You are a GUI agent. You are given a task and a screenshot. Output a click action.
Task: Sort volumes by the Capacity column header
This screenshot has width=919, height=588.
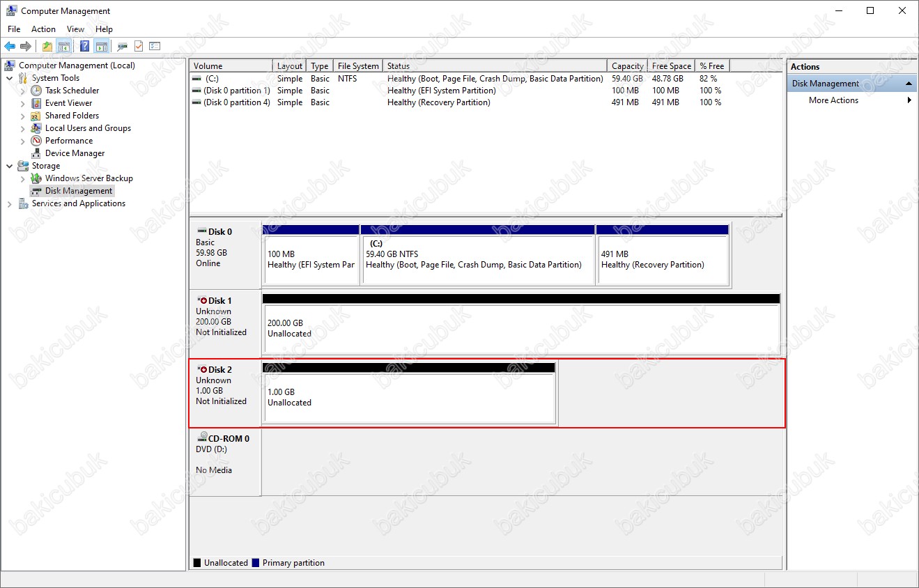(x=627, y=66)
